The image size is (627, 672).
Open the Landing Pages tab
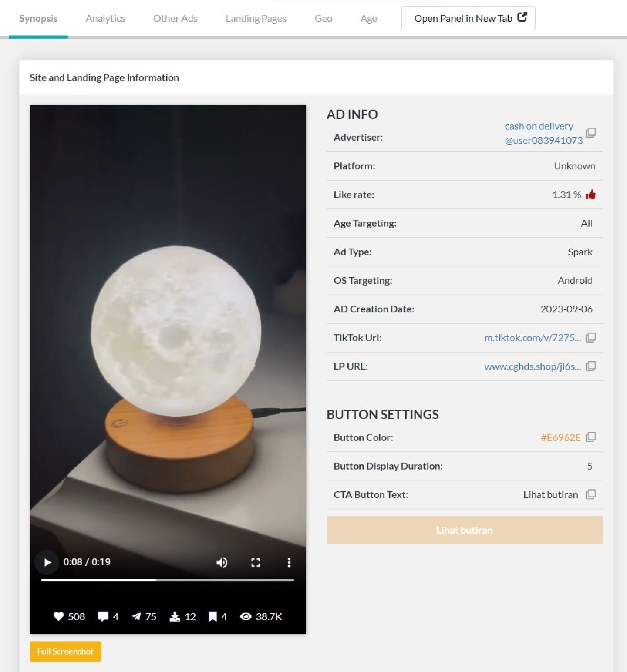tap(256, 18)
